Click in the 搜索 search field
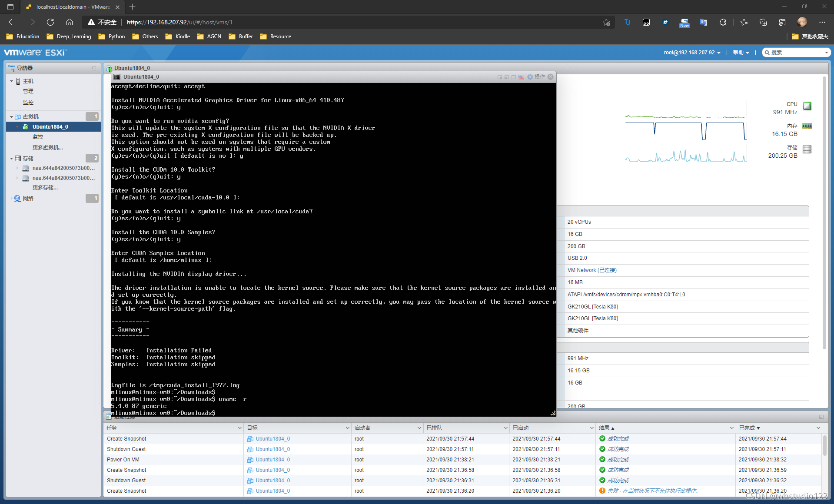Image resolution: width=834 pixels, height=504 pixels. [x=796, y=53]
